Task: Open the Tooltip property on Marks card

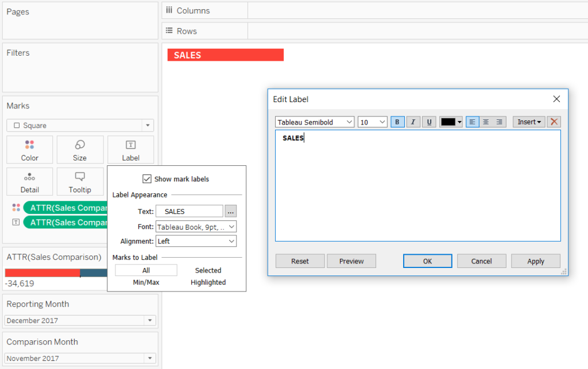Action: tap(80, 182)
